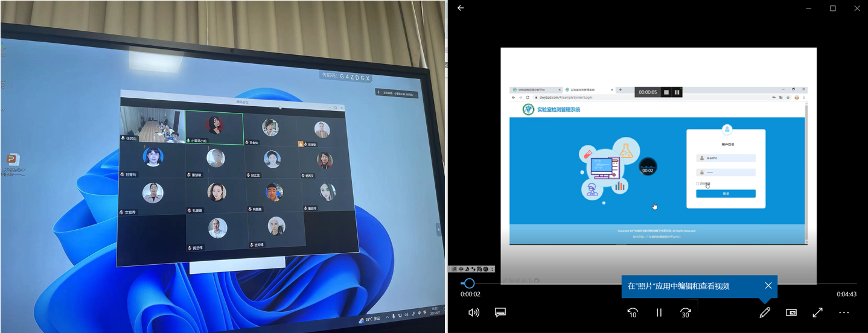Click the blue login button
Image resolution: width=868 pixels, height=333 pixels.
726,194
